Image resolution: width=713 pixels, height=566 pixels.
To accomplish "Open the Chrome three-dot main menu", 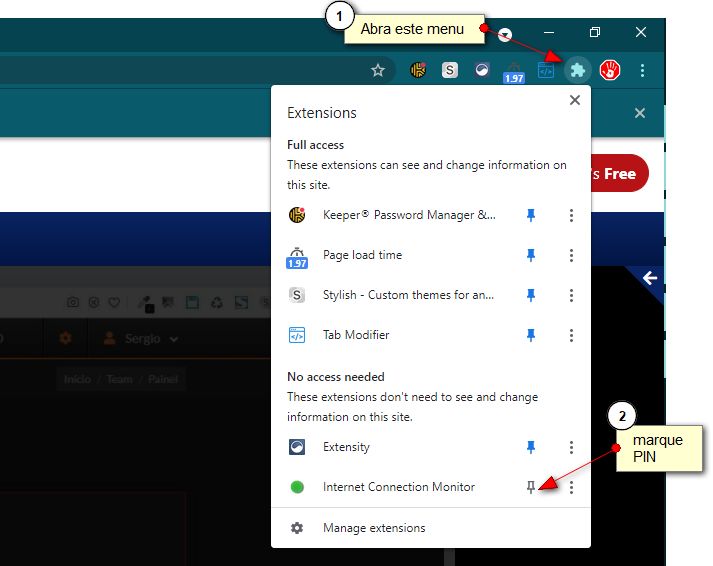I will click(642, 70).
